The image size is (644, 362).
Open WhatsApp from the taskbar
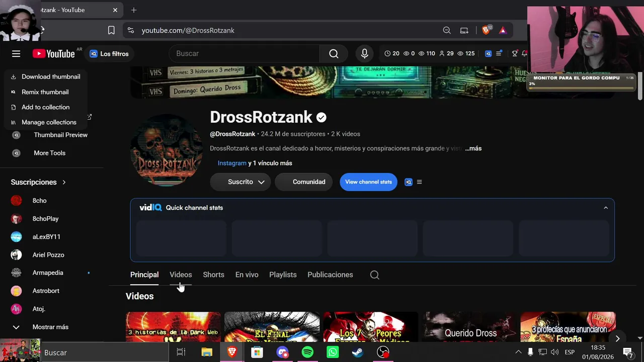pyautogui.click(x=333, y=352)
